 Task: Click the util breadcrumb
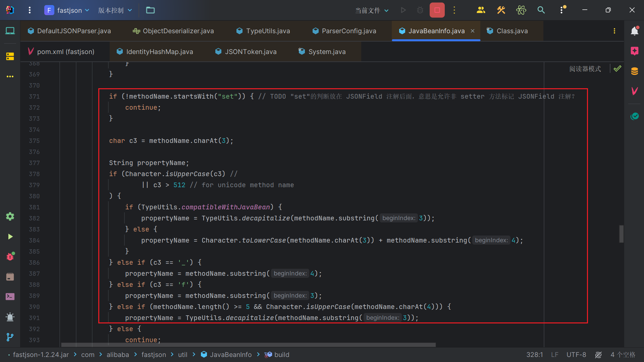[183, 355]
